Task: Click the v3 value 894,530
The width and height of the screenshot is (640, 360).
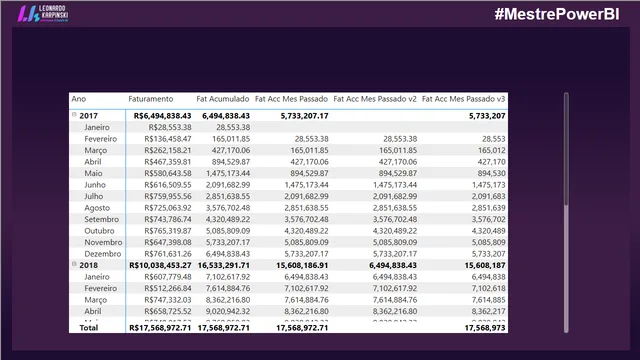Action: pyautogui.click(x=492, y=173)
